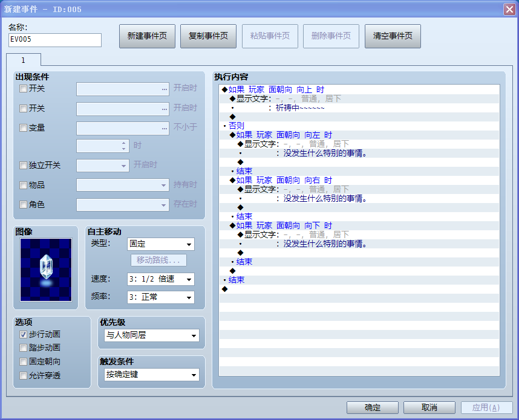Select the 如果 玩家 面朝向 向右 时 command
Screen dimensions: 519x420
359,180
